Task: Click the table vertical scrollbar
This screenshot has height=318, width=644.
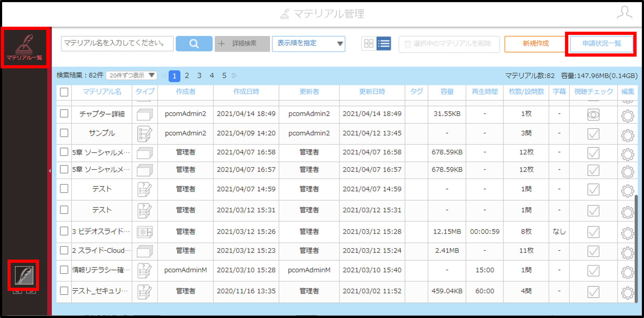Action: pyautogui.click(x=636, y=249)
